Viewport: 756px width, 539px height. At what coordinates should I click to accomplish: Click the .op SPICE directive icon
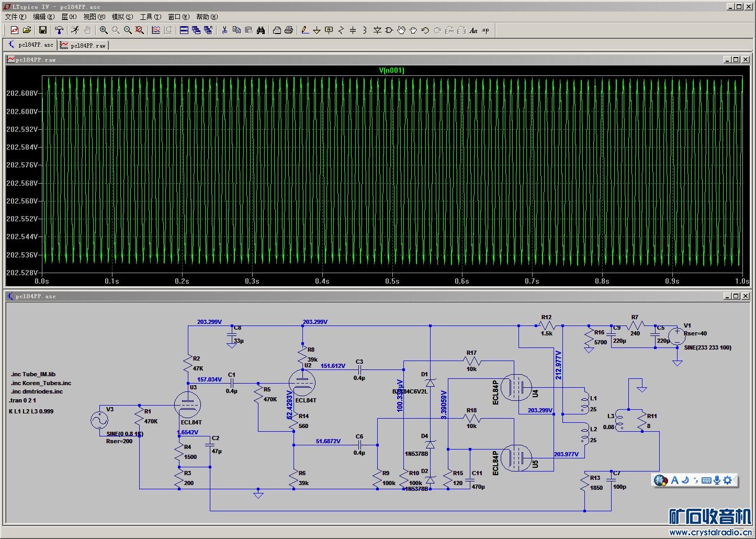(486, 30)
